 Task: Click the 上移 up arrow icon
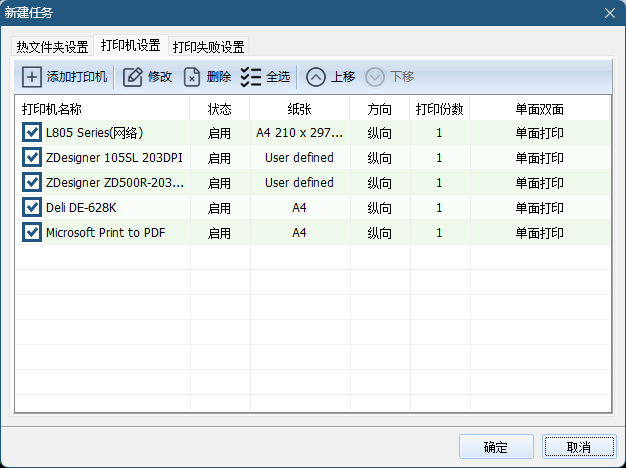[x=315, y=77]
